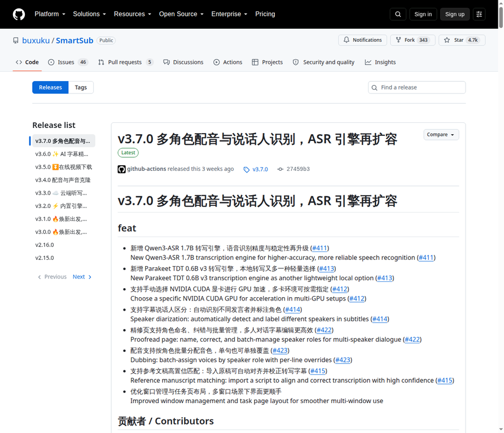Open the Actions tab
Viewport: 504px width, 433px height.
coord(228,62)
